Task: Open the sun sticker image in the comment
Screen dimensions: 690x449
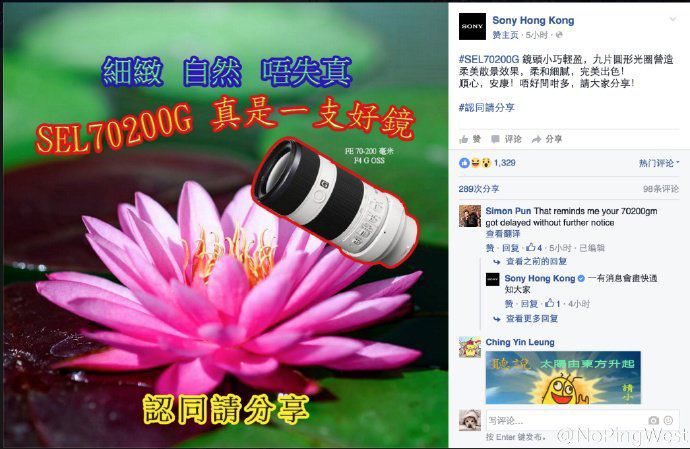Action: point(563,377)
